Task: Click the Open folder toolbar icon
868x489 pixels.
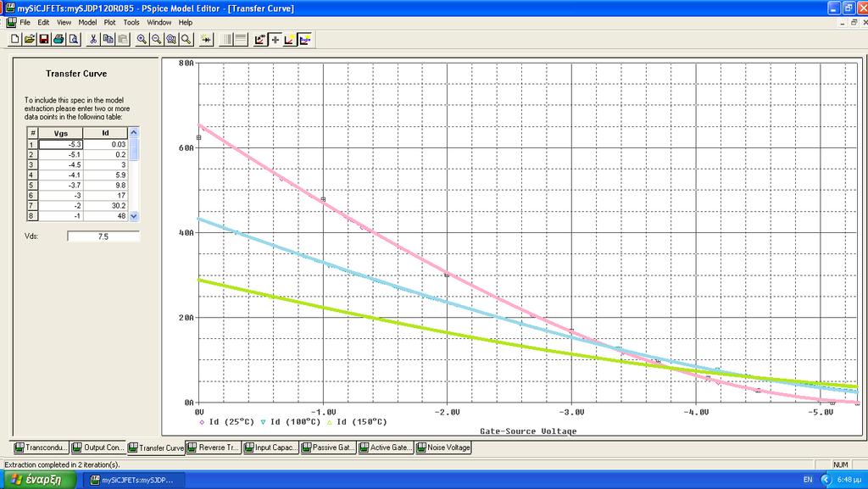Action: click(x=30, y=39)
